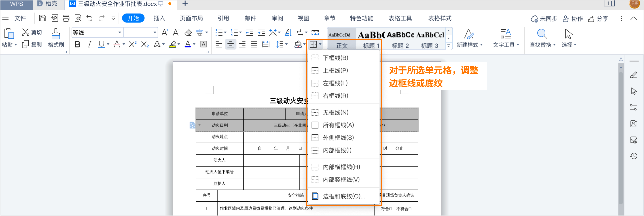The width and height of the screenshot is (644, 216).
Task: Click the hamburger menu icon
Action: [6, 18]
